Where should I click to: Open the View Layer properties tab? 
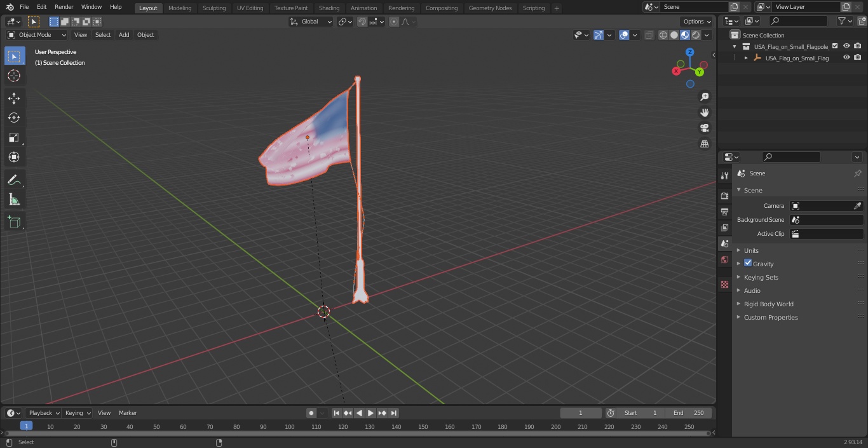(724, 227)
